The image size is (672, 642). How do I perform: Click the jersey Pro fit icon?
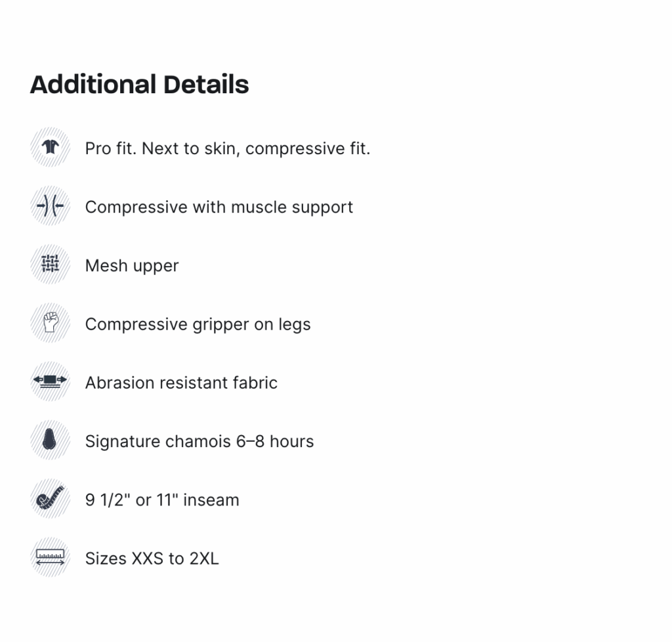[x=50, y=148]
